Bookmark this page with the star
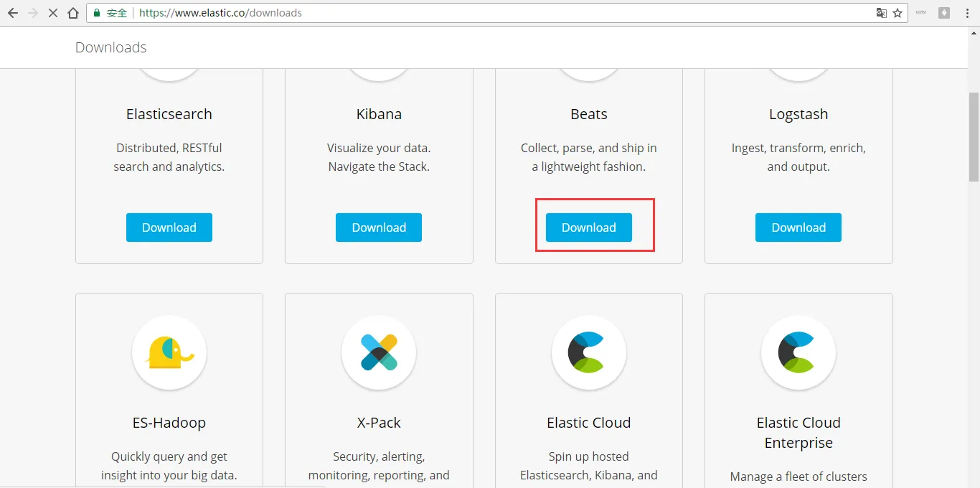The image size is (980, 488). (897, 13)
